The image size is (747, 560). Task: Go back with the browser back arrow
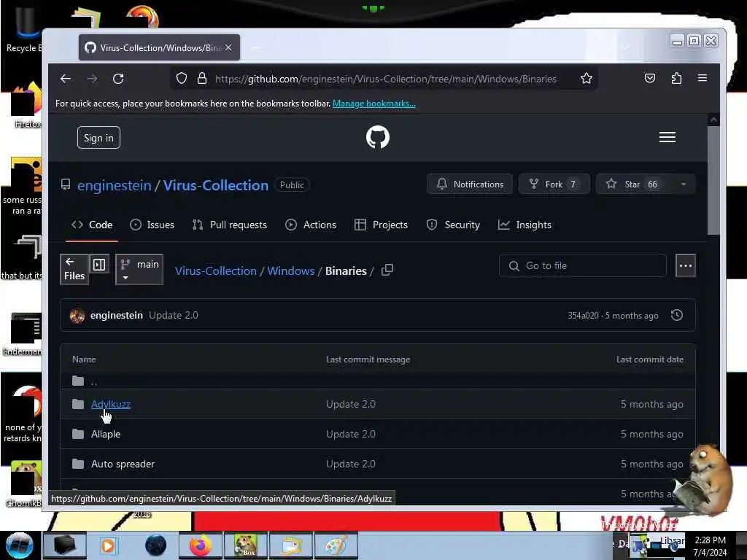pyautogui.click(x=65, y=79)
